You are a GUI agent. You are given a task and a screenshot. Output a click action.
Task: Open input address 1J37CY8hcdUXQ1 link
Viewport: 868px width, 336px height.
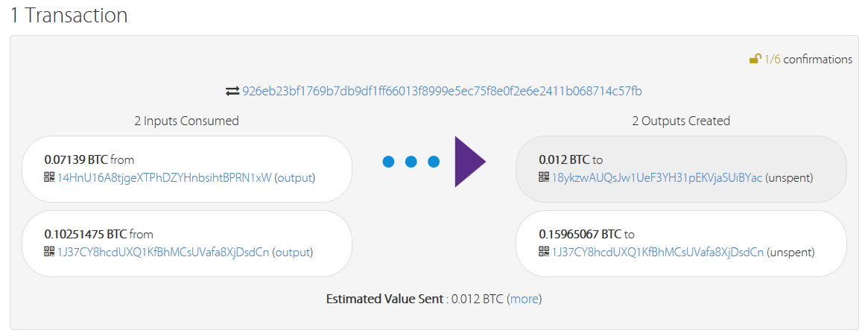(163, 252)
